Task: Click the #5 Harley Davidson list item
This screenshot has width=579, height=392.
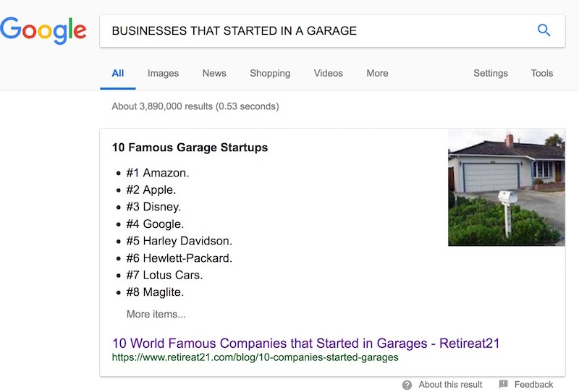Action: click(179, 241)
